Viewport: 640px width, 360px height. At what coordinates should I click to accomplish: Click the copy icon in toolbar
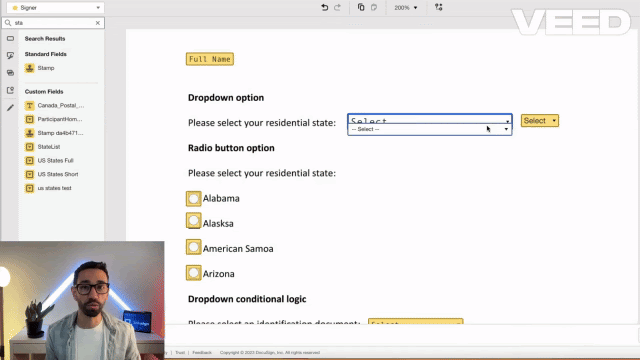click(361, 7)
